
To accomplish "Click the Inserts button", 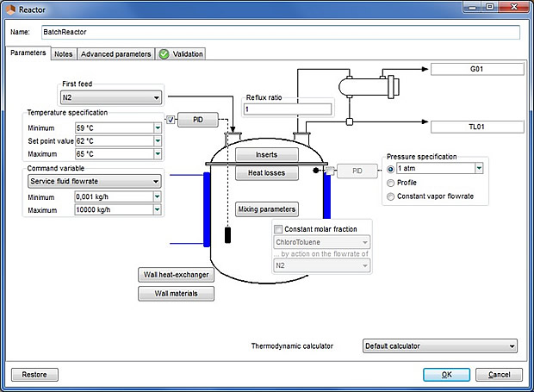I will tap(267, 154).
